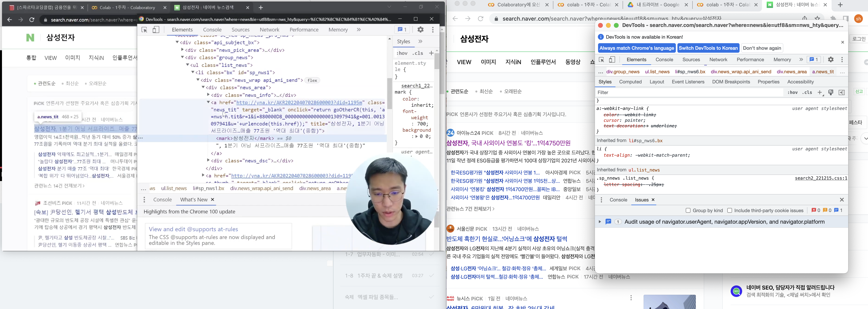Screen dimensions: 868x309
Task: Open settings gear in right DevTools window
Action: click(831, 60)
